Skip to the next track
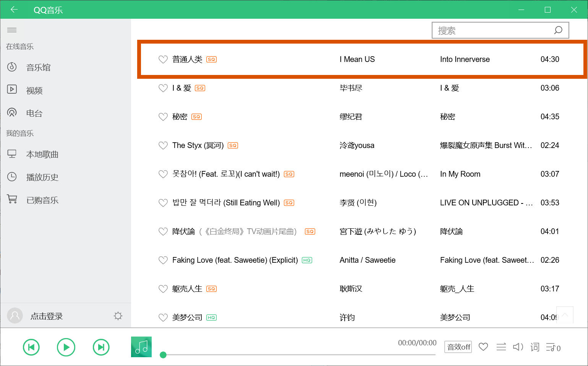 (x=101, y=347)
